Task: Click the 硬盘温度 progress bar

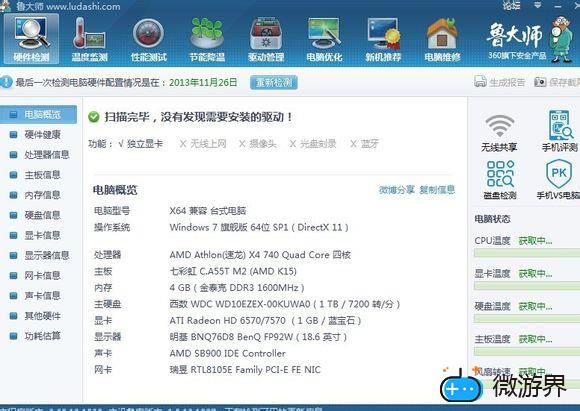Action: [527, 319]
